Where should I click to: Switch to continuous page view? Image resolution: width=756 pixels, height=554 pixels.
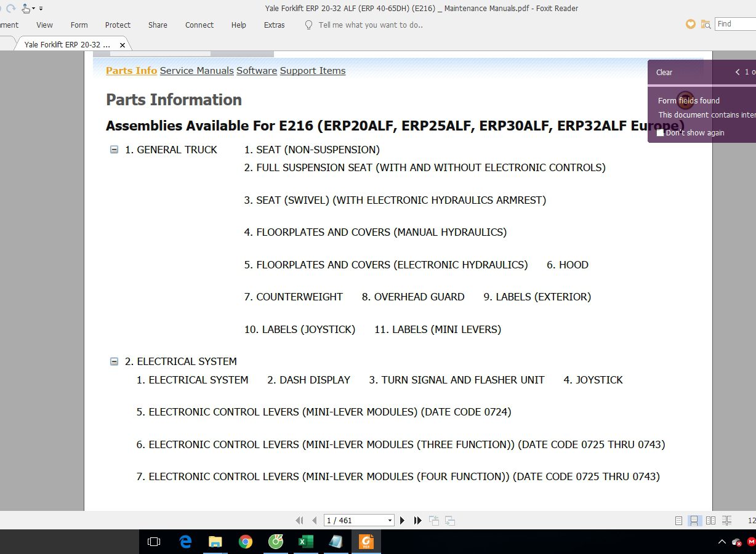pos(694,521)
